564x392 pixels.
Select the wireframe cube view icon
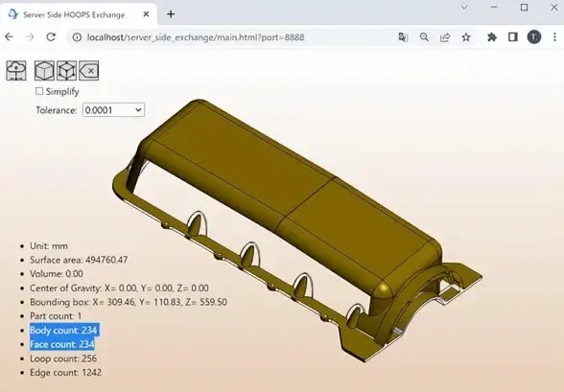66,70
